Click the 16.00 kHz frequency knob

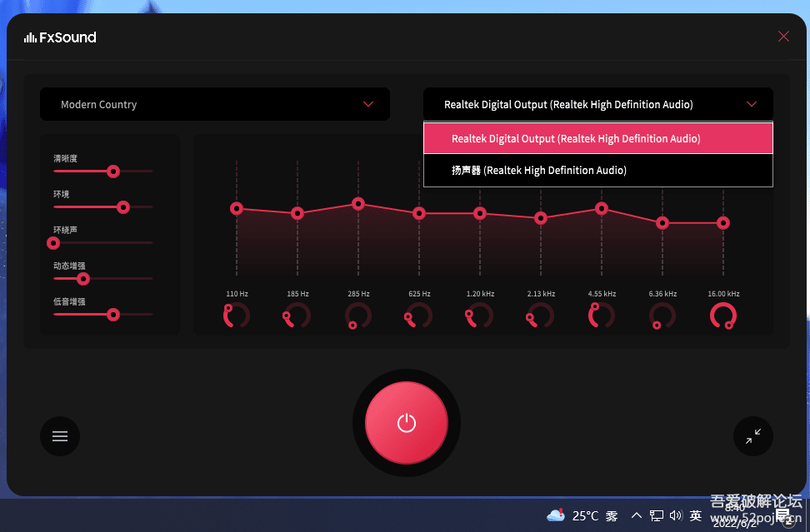click(x=723, y=316)
